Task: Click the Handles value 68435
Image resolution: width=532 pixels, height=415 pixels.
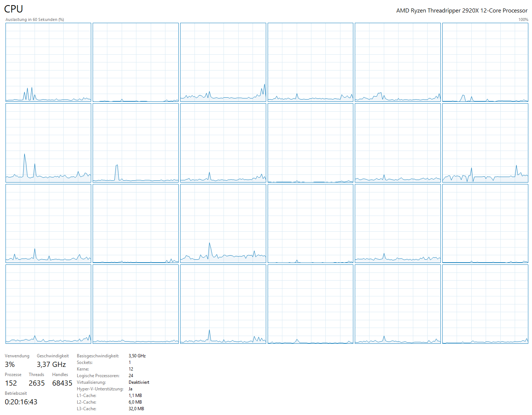Action: click(62, 383)
